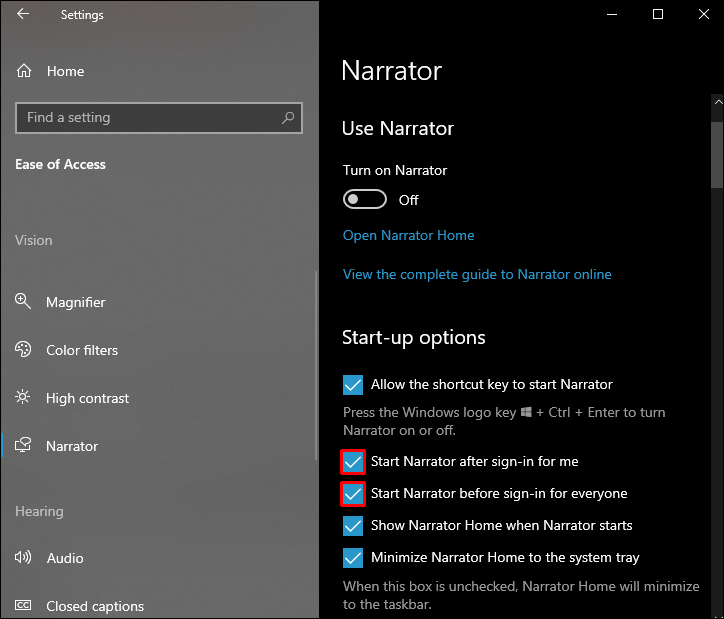
Task: Click the Start-up options heading
Action: point(414,338)
